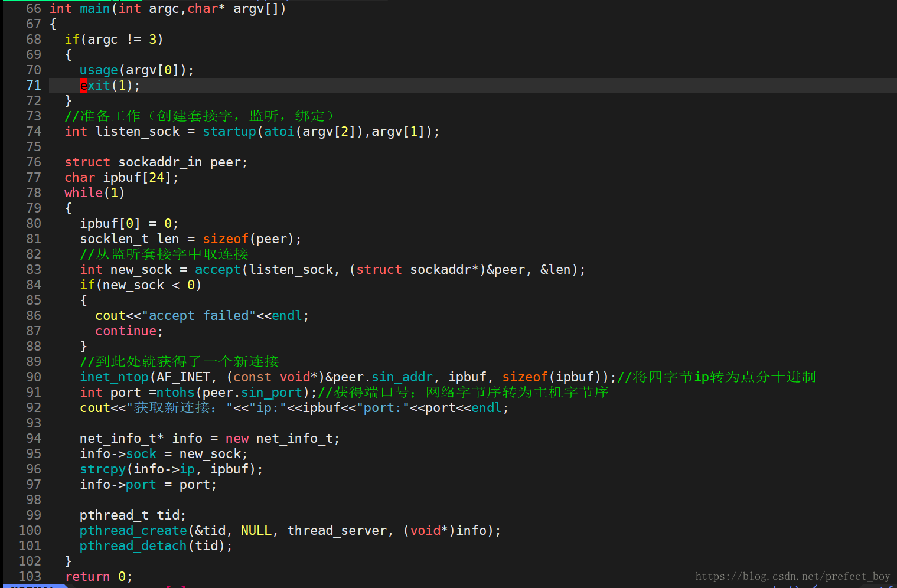This screenshot has height=588, width=897.
Task: Click line number 103 in gutter
Action: pos(30,577)
